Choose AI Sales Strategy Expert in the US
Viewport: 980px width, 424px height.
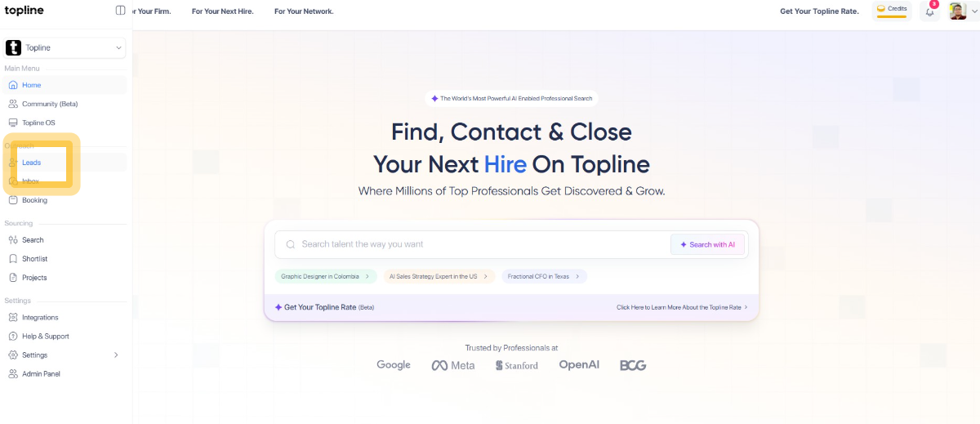tap(439, 276)
